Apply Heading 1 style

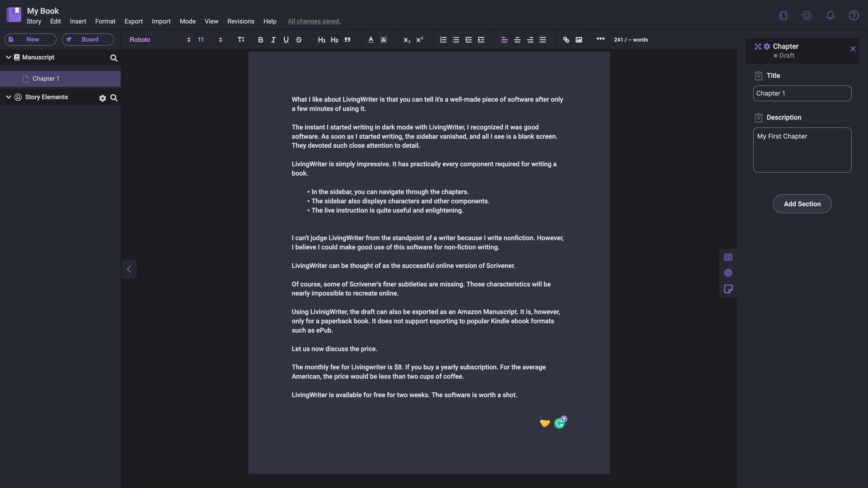[x=322, y=40]
